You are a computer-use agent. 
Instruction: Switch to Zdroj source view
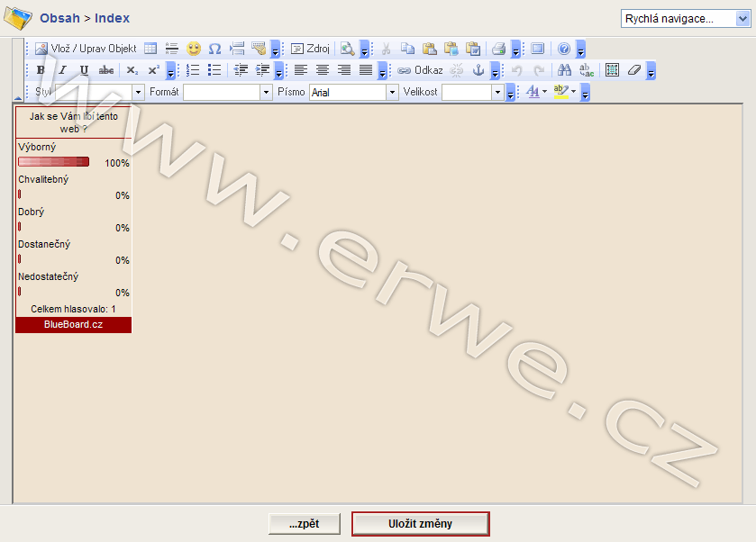(310, 49)
